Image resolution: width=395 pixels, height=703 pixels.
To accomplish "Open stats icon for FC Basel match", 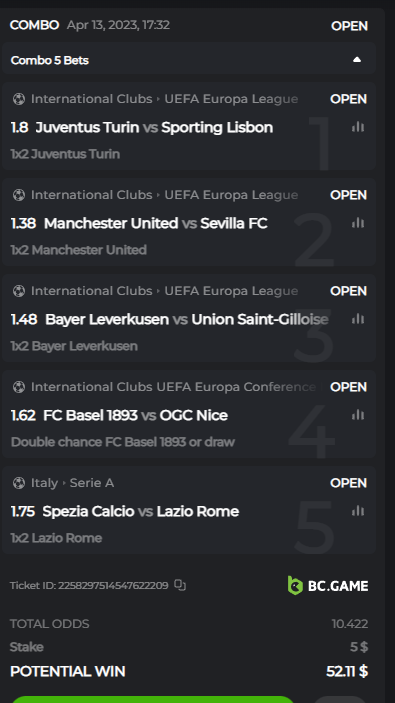I will [358, 415].
